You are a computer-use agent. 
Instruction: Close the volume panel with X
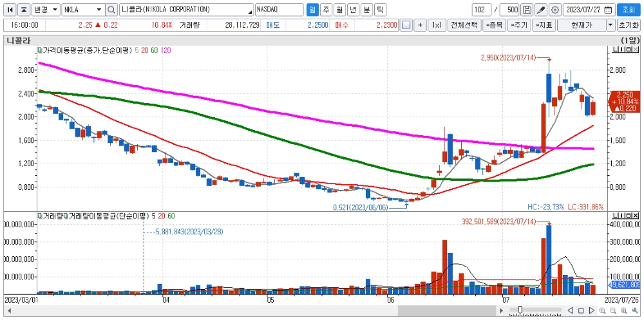[x=636, y=216]
